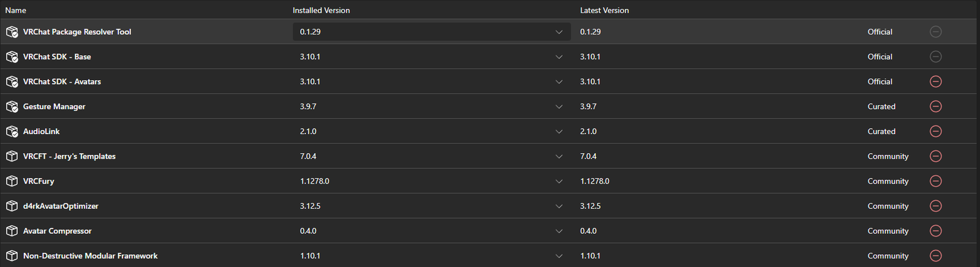980x267 pixels.
Task: Remove the Gesture Manager package
Action: point(935,107)
